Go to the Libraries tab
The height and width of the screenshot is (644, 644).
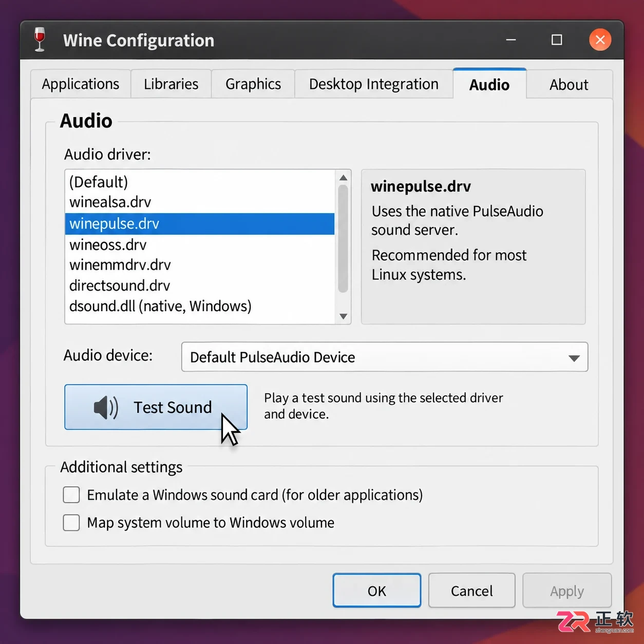point(171,84)
